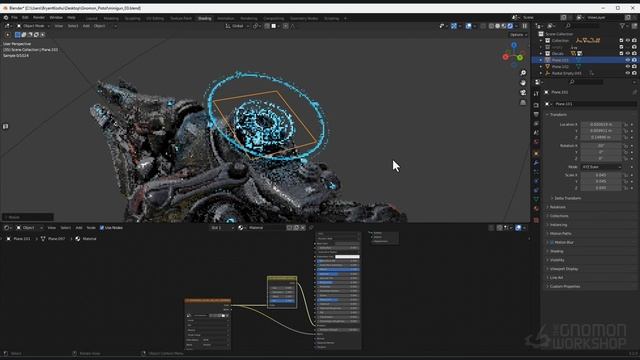The image size is (640, 360).
Task: Open the Tool properties tab
Action: tap(536, 93)
